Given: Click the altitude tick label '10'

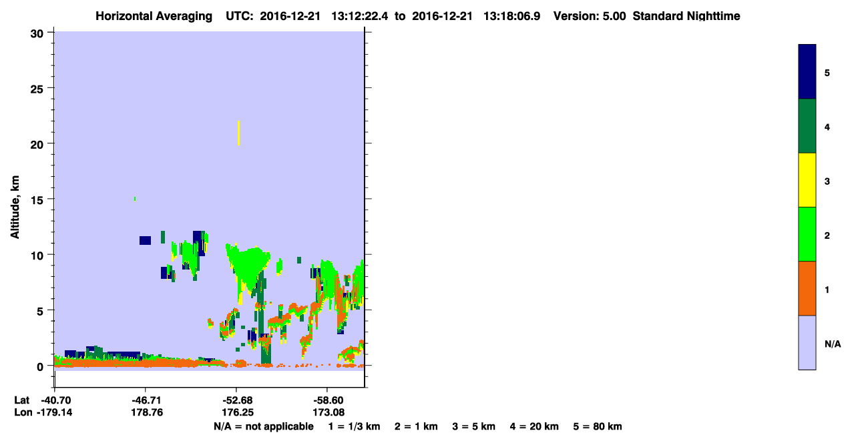Looking at the screenshot, I should pos(39,255).
